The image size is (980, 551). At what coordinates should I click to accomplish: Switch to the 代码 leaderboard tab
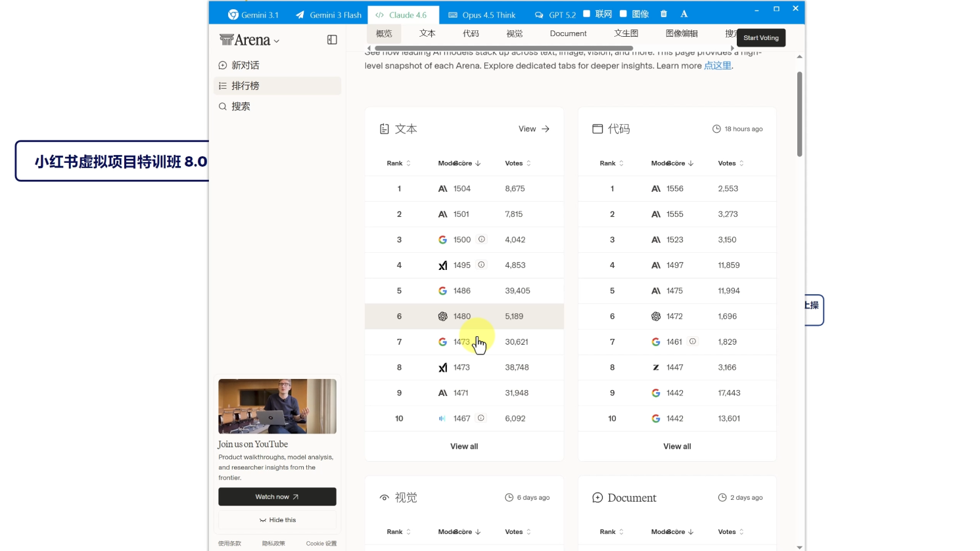click(x=471, y=33)
